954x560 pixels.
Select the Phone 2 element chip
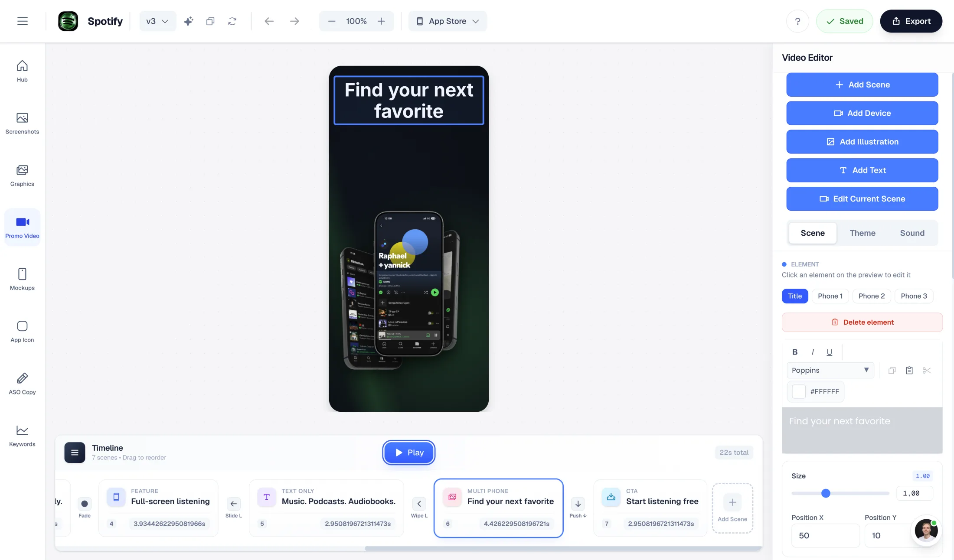coord(872,296)
